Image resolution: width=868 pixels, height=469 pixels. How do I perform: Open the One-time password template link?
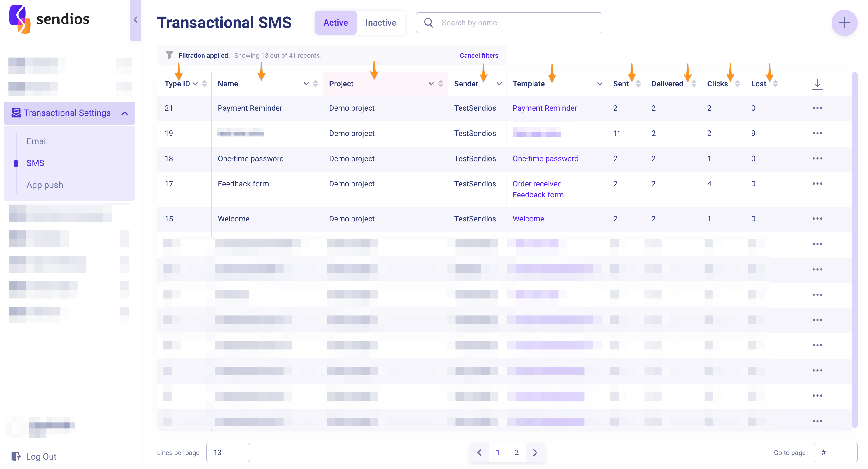pos(545,159)
